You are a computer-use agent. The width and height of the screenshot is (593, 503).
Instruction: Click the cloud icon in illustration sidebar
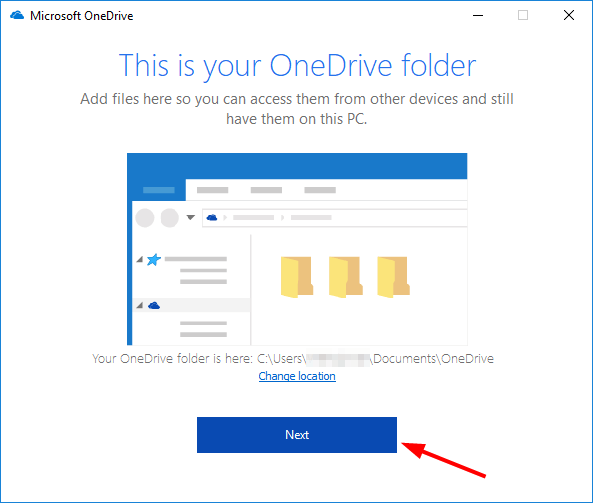point(154,305)
